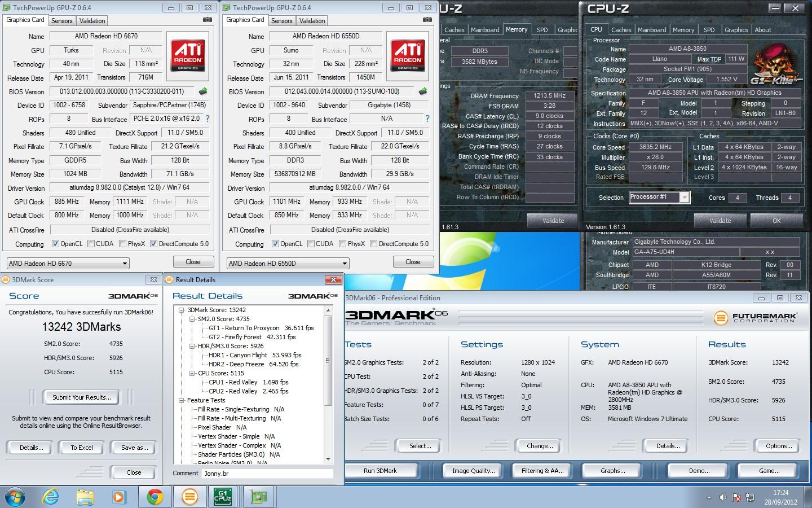Collapse Feature Tests tree node
This screenshot has height=508, width=812.
point(182,400)
